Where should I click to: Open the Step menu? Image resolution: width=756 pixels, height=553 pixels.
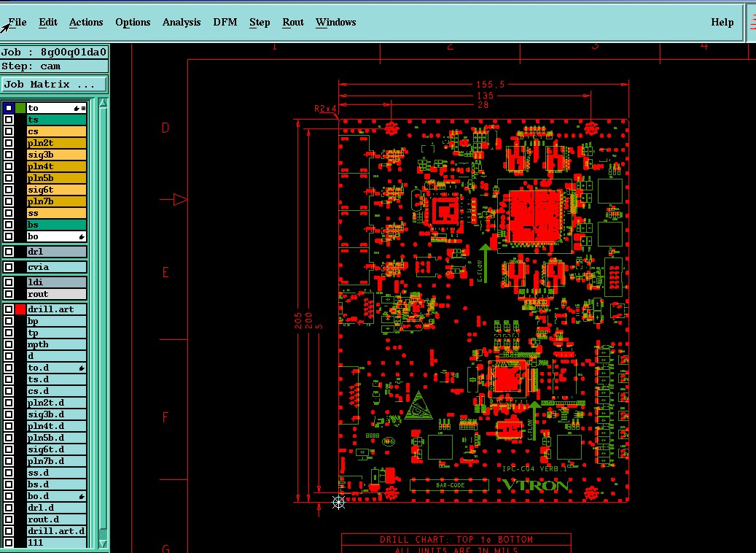pyautogui.click(x=260, y=22)
